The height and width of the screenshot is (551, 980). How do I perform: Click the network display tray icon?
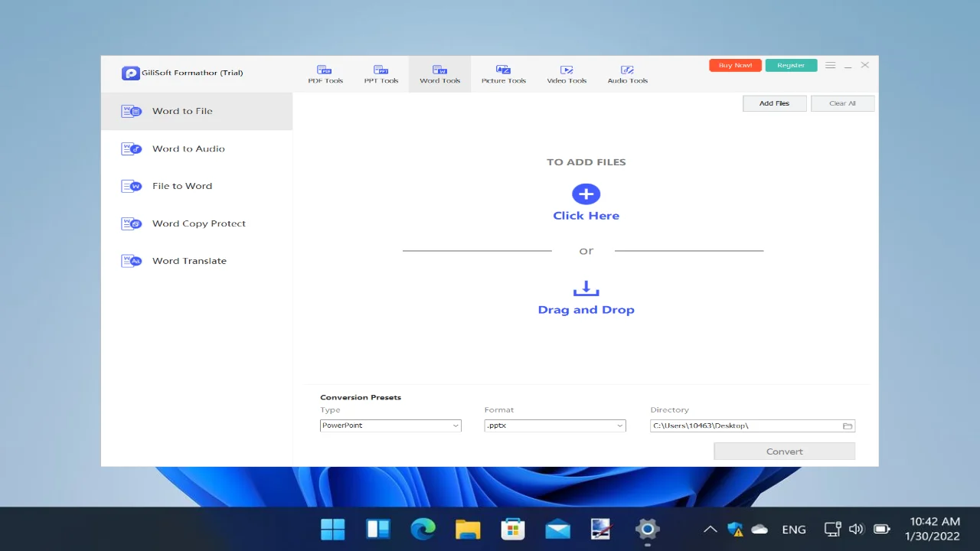pos(832,529)
